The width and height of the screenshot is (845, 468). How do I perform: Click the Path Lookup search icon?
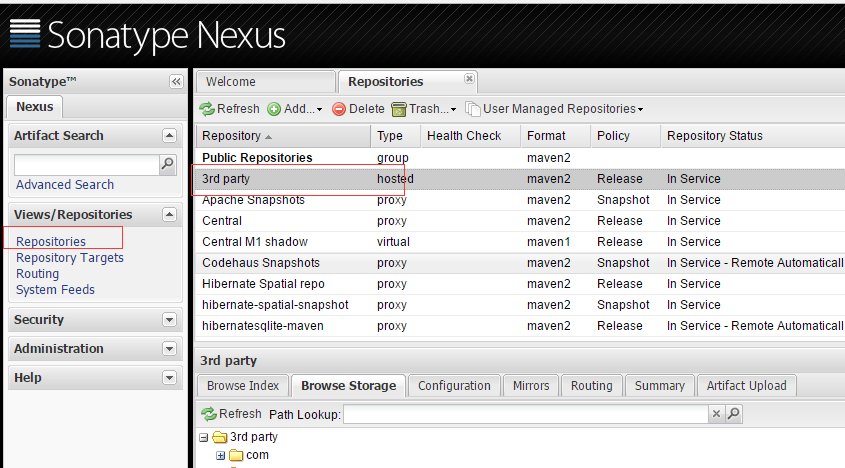click(x=733, y=414)
